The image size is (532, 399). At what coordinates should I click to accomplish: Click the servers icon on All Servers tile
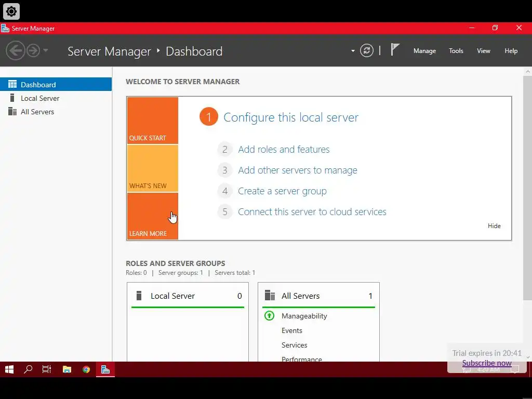pyautogui.click(x=270, y=295)
